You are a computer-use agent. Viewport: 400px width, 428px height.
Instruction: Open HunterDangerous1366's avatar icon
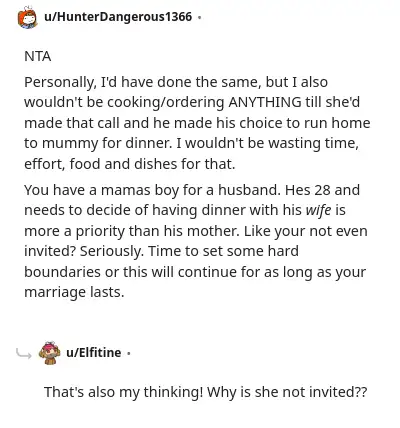(x=27, y=17)
